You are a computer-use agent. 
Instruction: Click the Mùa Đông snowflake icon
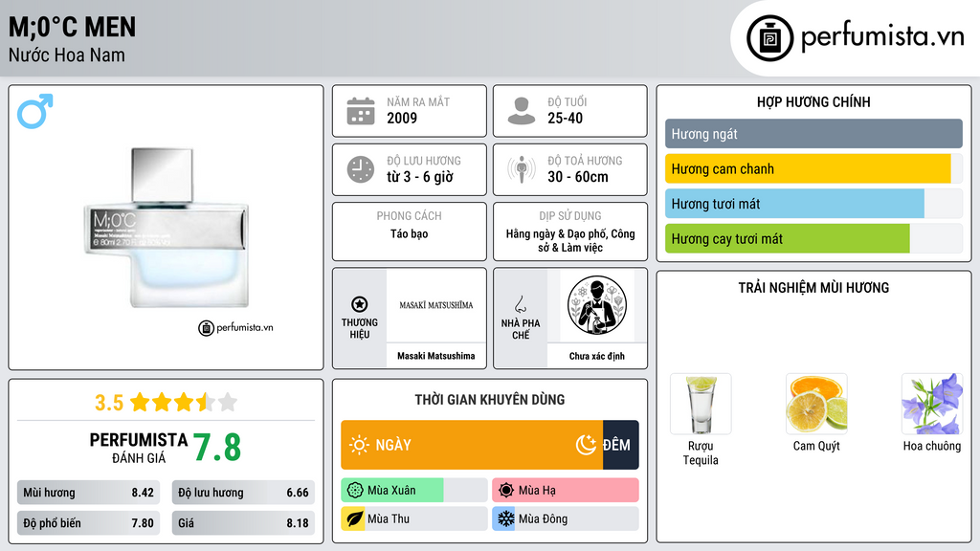506,518
